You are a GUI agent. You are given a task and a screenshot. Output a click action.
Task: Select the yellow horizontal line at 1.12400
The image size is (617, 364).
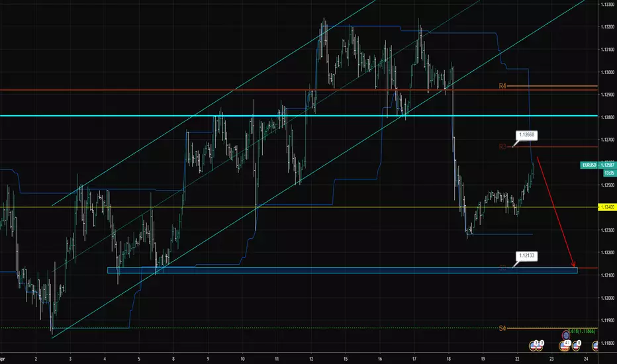pos(299,207)
